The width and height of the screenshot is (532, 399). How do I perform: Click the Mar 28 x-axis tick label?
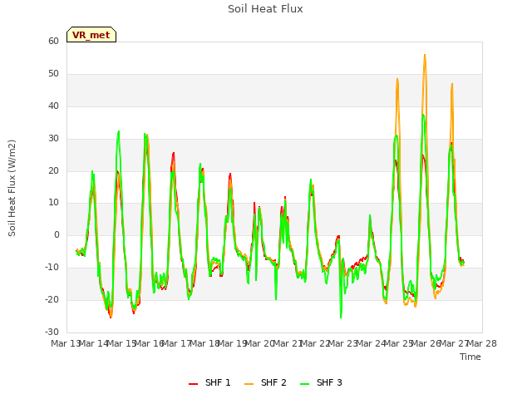pos(482,343)
